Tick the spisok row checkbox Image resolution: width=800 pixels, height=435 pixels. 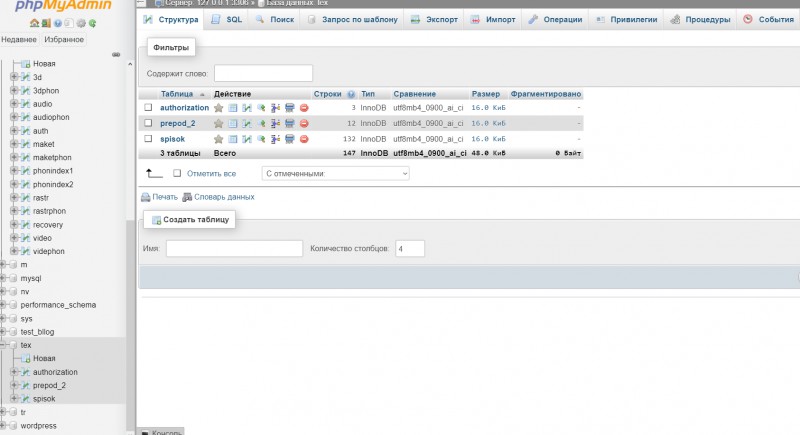[x=148, y=138]
